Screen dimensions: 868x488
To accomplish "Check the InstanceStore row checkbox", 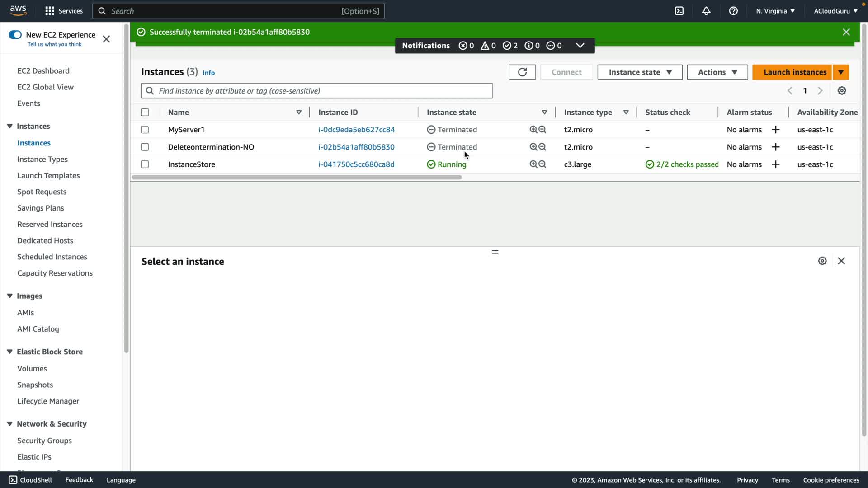I will (x=145, y=164).
